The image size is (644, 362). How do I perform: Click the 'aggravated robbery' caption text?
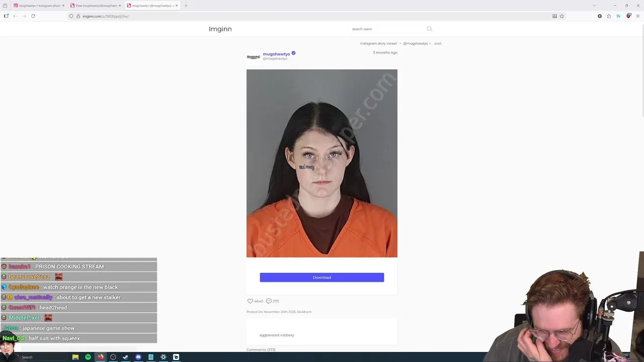[x=277, y=335]
